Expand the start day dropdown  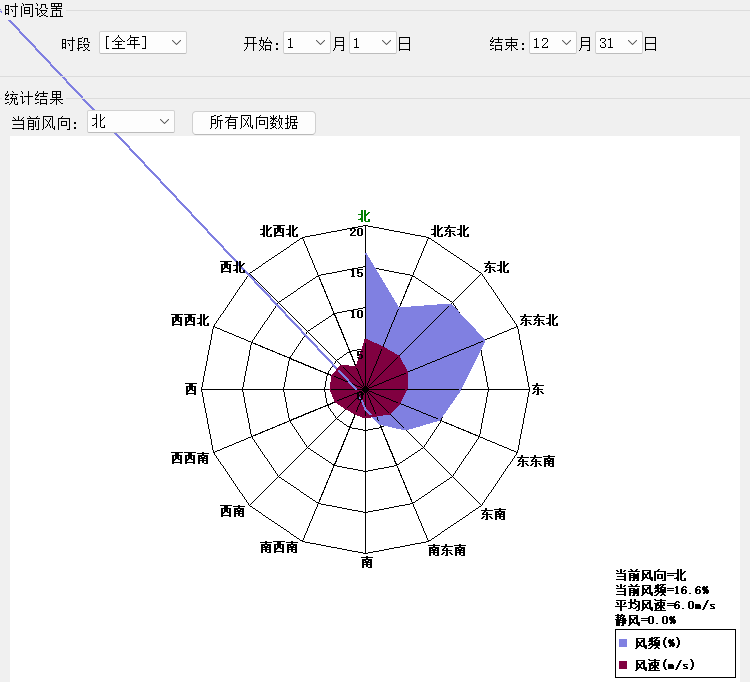(x=372, y=43)
